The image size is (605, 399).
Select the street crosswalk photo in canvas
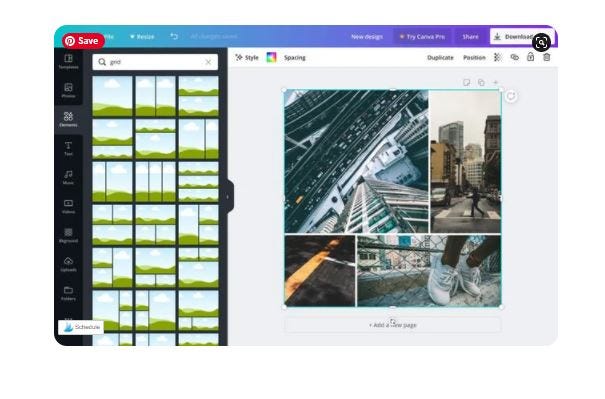(465, 161)
